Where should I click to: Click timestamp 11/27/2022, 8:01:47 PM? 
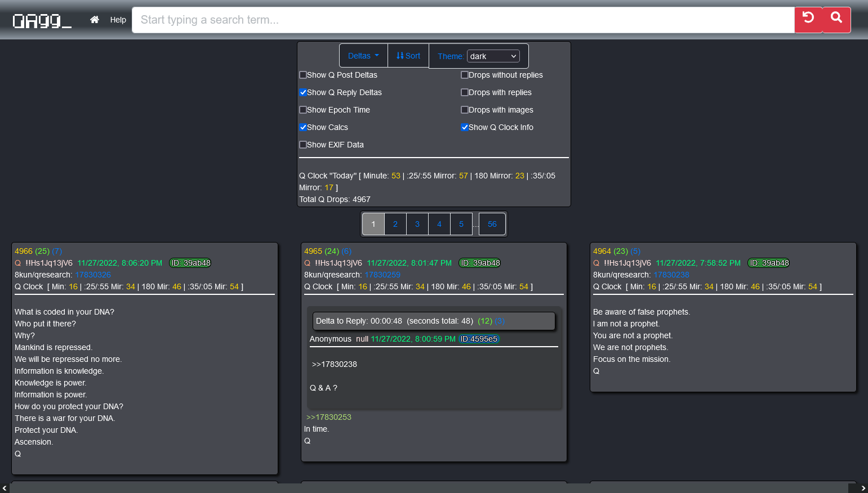409,263
